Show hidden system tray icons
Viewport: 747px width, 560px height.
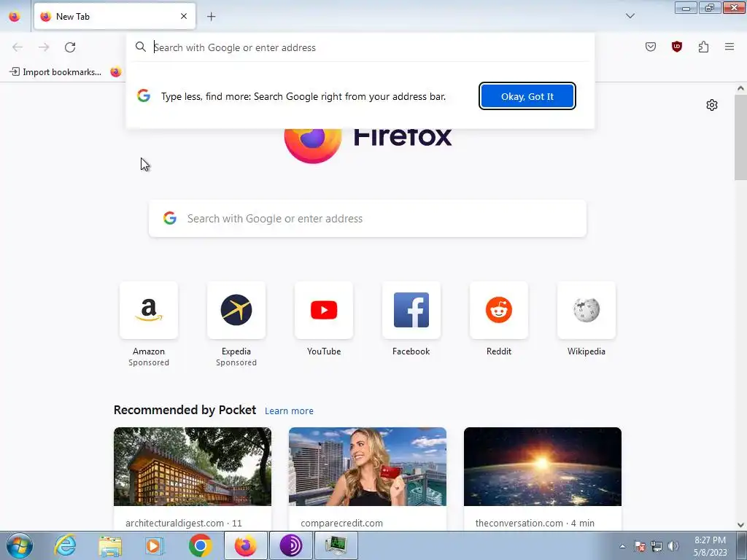622,546
